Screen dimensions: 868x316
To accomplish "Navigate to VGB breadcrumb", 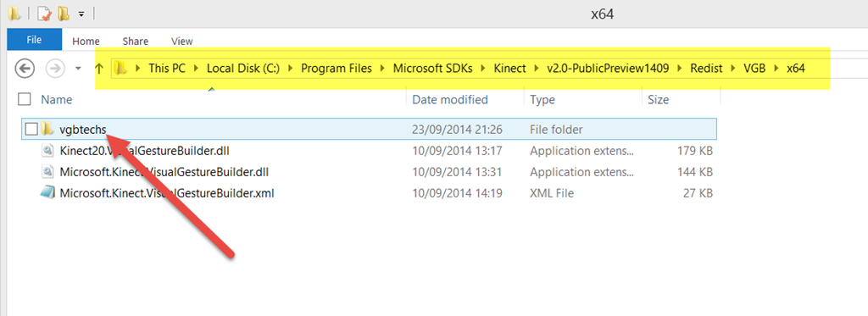I will (754, 69).
